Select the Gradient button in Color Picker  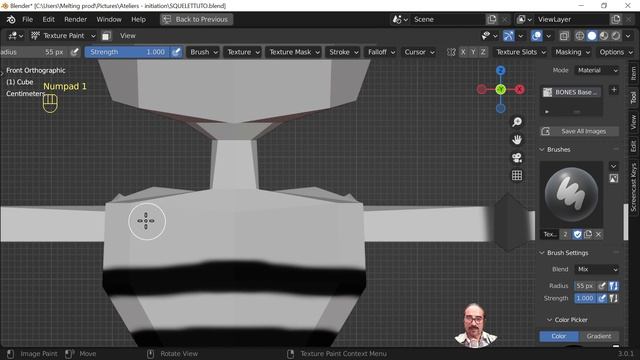(x=599, y=336)
